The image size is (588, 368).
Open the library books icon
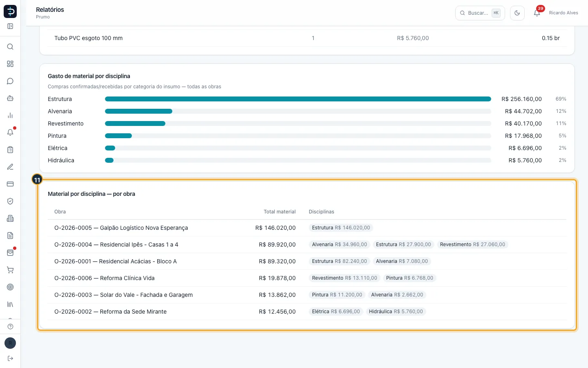10,304
